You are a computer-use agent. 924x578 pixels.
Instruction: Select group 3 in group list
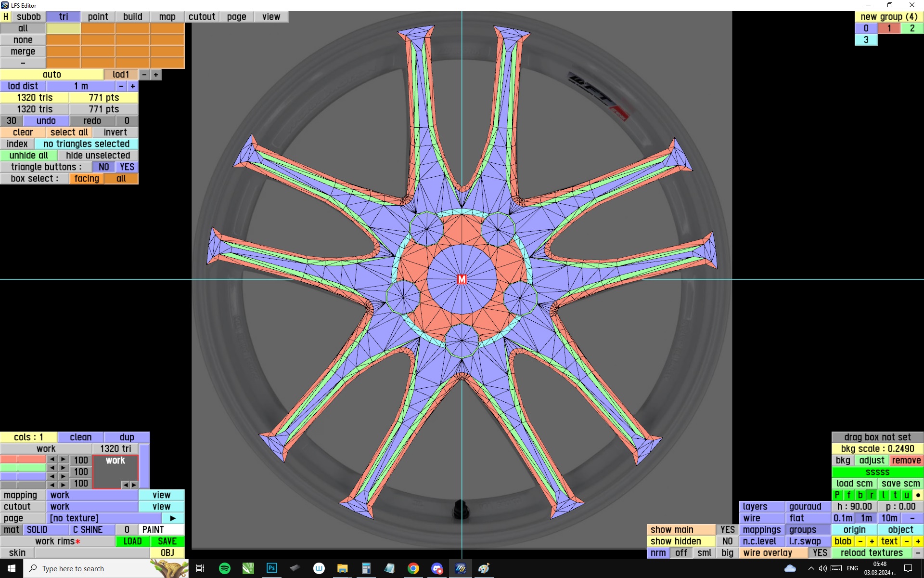tap(866, 40)
